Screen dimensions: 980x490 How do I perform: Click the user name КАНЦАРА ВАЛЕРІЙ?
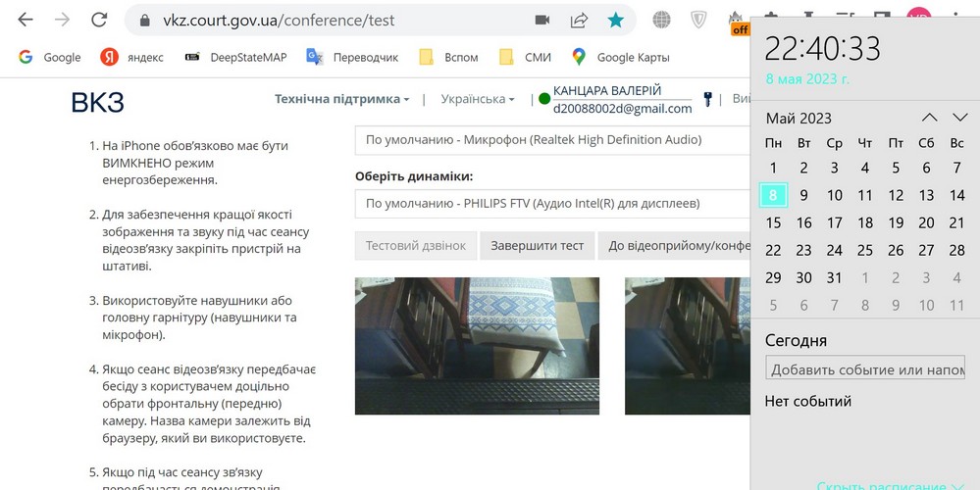point(607,91)
